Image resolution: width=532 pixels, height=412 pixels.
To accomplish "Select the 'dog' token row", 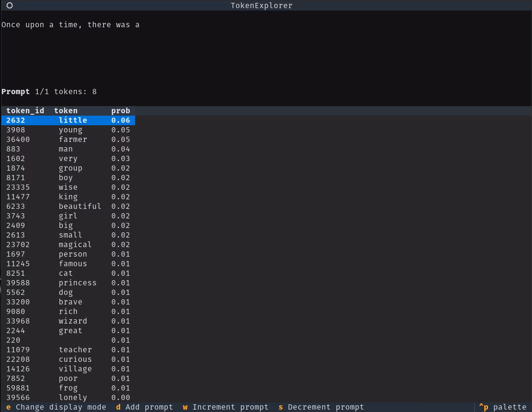I will (68, 292).
